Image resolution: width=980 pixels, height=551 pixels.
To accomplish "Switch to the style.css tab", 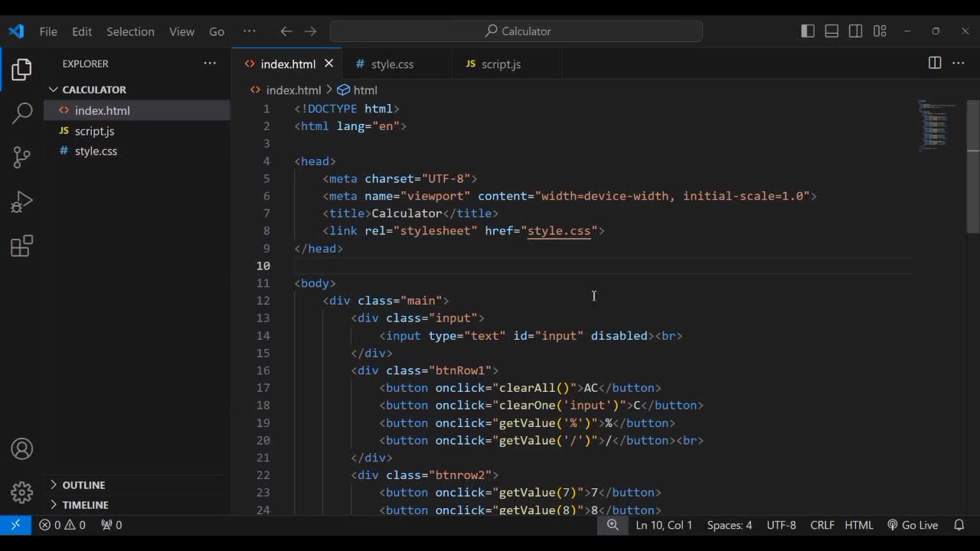I will [392, 64].
